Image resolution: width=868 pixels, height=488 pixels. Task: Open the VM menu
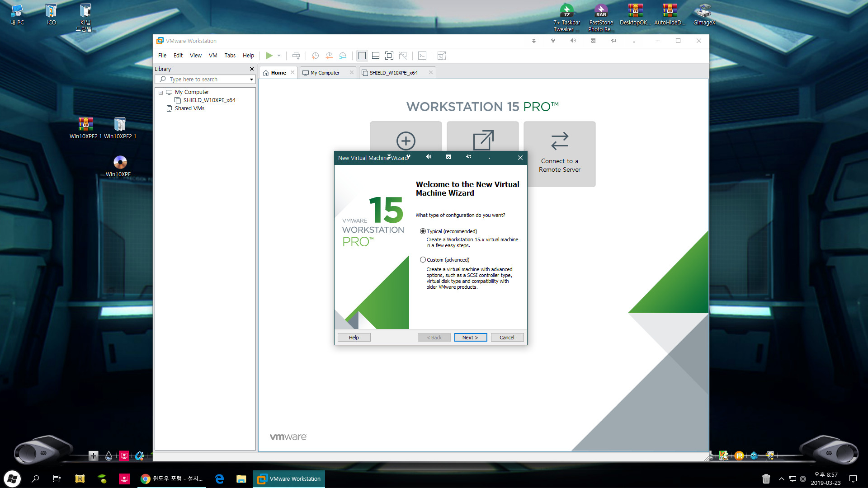(x=213, y=56)
